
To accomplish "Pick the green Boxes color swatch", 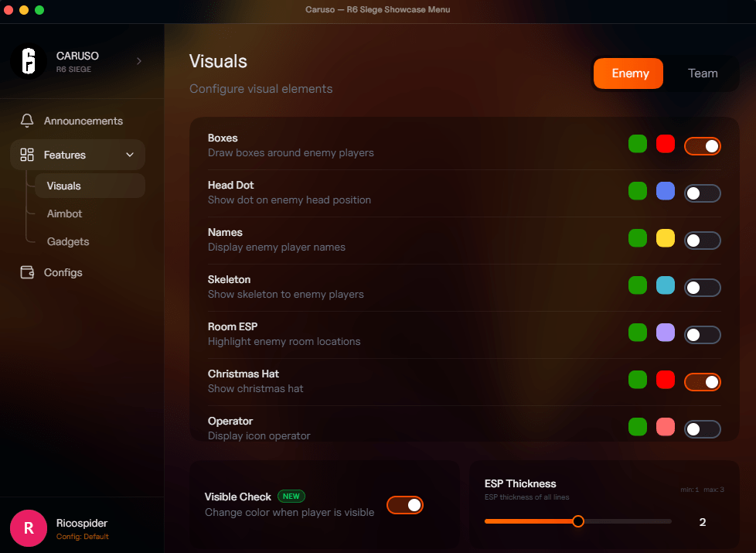I will point(638,144).
